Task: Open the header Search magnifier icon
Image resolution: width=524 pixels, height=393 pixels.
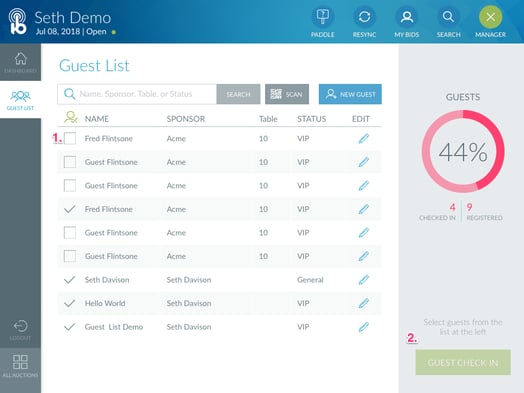Action: (448, 17)
